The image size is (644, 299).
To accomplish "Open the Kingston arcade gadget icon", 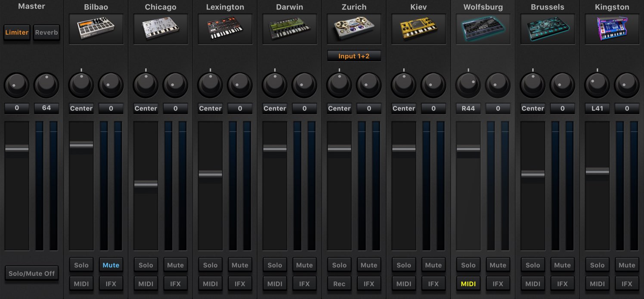I will pos(612,29).
